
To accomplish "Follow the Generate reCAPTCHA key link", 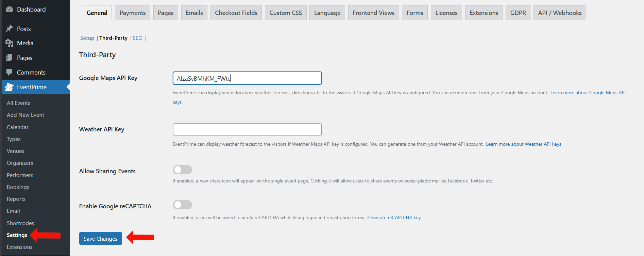I will 394,218.
